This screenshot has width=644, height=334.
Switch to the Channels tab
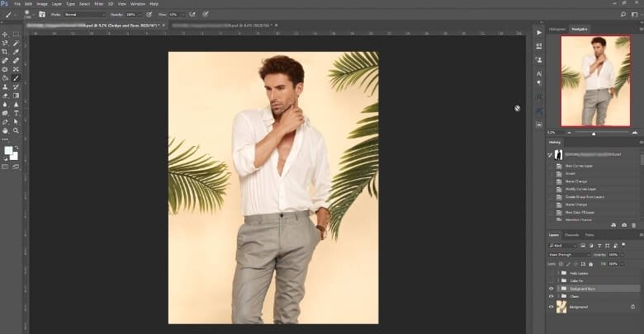571,235
